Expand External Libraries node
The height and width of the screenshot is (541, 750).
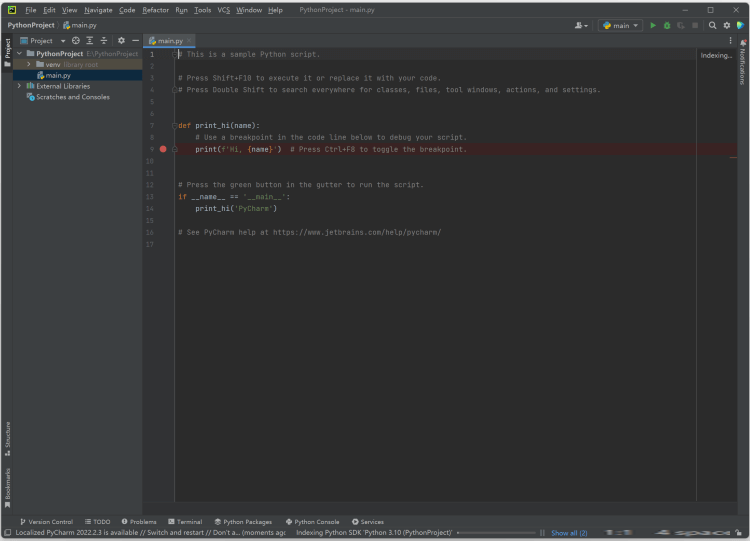point(20,86)
